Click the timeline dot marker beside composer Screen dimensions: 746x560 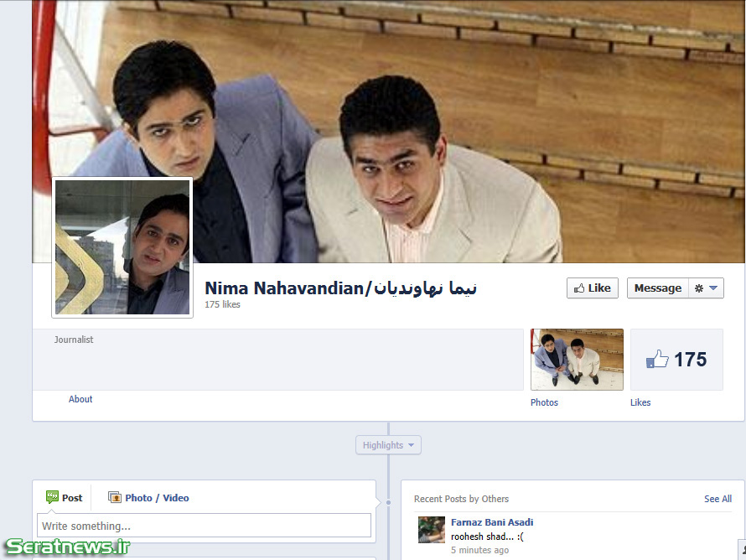click(388, 502)
